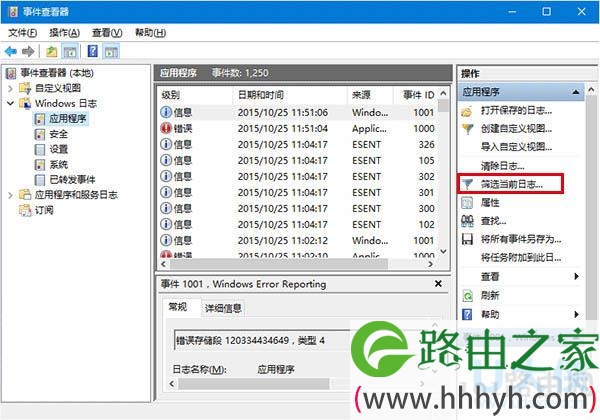Select 设置 log in the tree
This screenshot has width=600, height=420.
pos(59,149)
